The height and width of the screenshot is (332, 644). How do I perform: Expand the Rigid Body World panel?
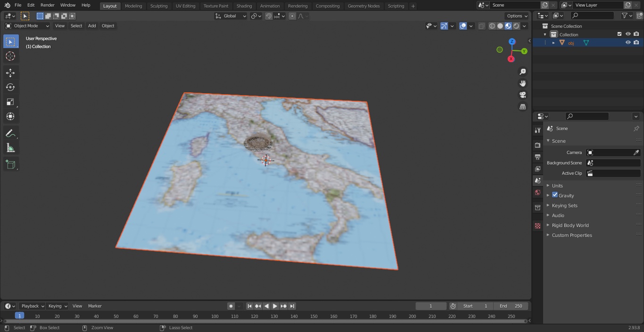pos(570,225)
